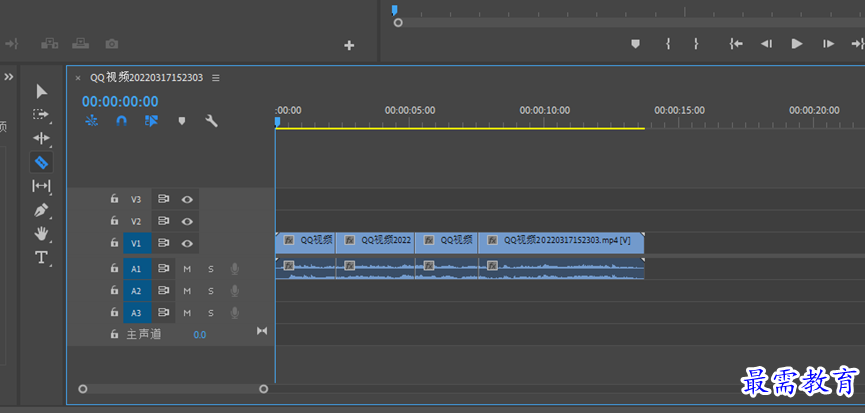Go to In point
This screenshot has width=865, height=413.
(x=736, y=44)
